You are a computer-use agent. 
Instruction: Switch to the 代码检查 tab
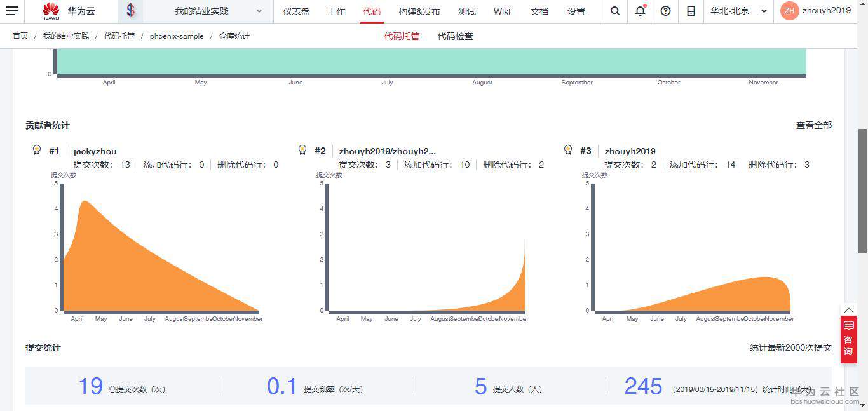[455, 36]
